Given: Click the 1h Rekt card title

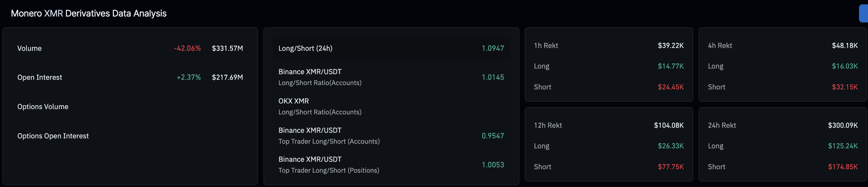Looking at the screenshot, I should pyautogui.click(x=546, y=46).
